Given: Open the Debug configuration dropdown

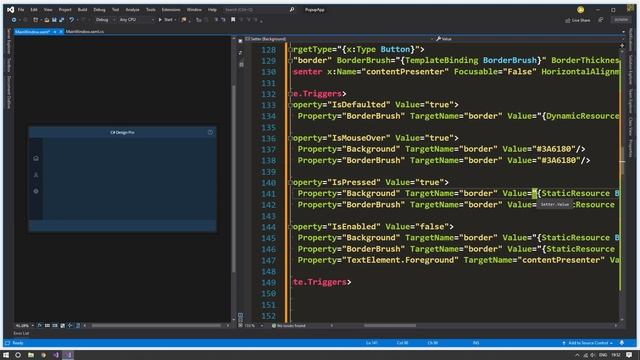Looking at the screenshot, I should click(x=105, y=20).
